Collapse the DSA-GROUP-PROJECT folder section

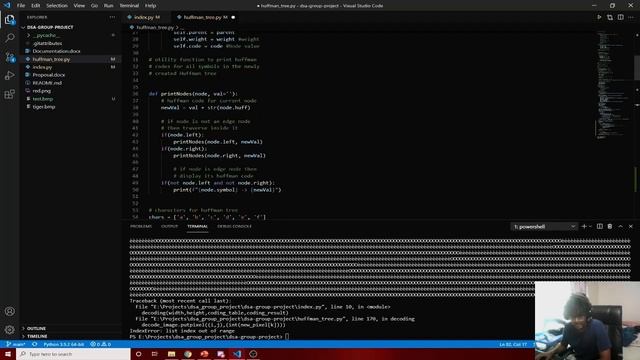pyautogui.click(x=50, y=27)
